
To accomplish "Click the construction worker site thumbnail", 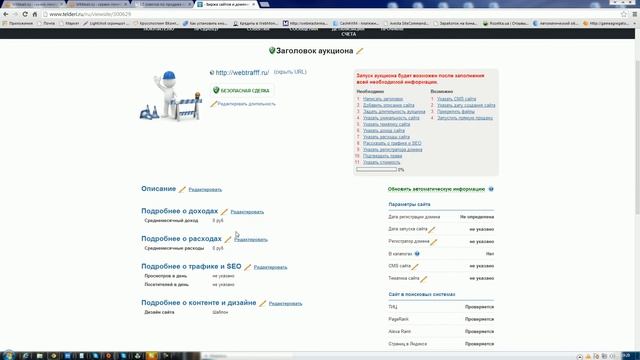I will point(171,96).
